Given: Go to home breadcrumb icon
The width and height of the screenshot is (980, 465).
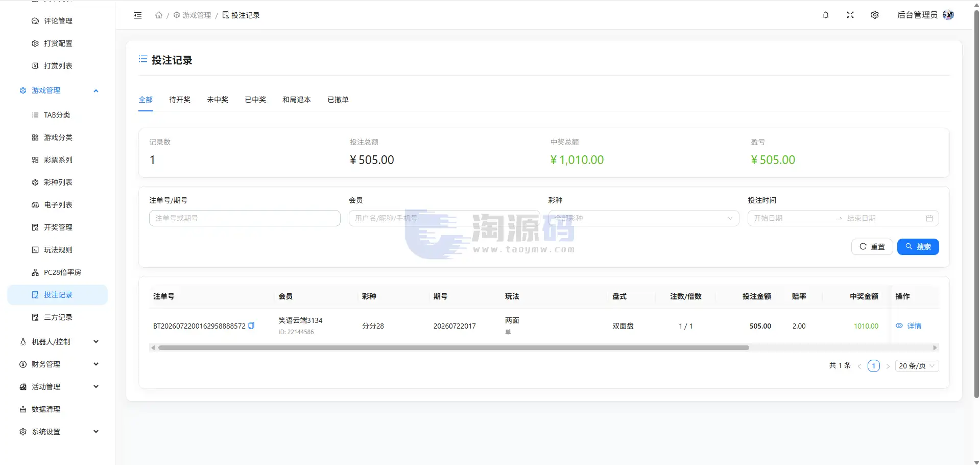Looking at the screenshot, I should [159, 15].
